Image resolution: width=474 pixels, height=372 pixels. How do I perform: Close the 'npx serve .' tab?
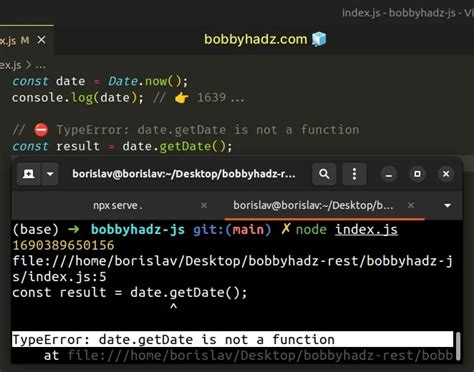coord(204,205)
